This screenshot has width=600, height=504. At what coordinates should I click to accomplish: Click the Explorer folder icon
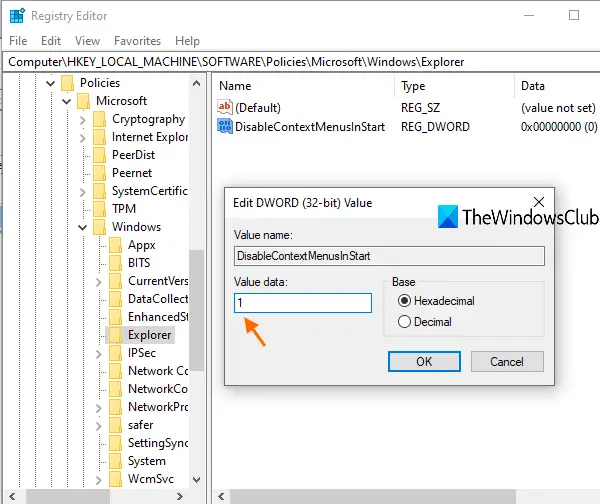(x=116, y=335)
